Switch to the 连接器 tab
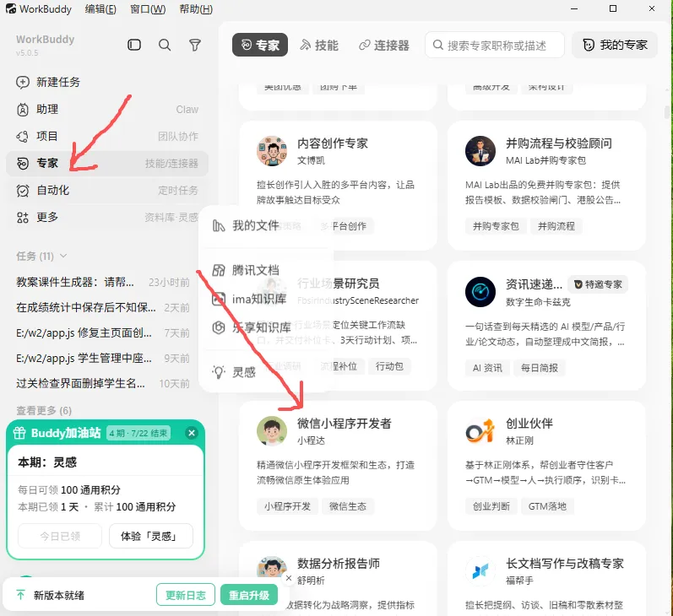Screen dimensions: 673x616 (x=384, y=45)
